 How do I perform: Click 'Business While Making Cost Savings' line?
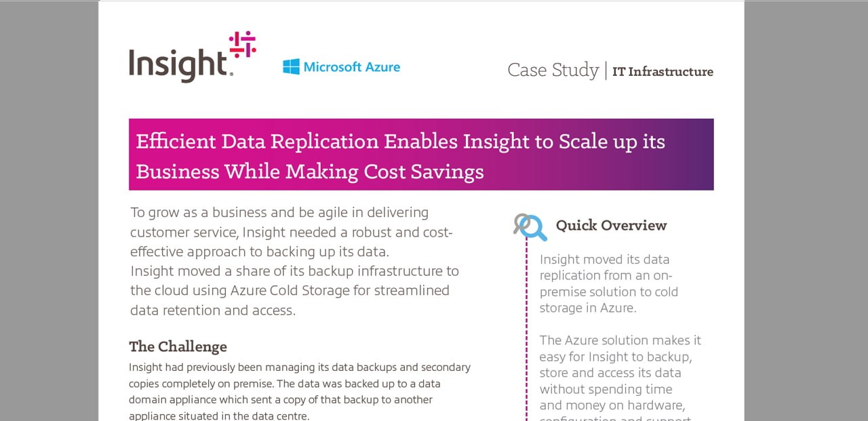(310, 172)
